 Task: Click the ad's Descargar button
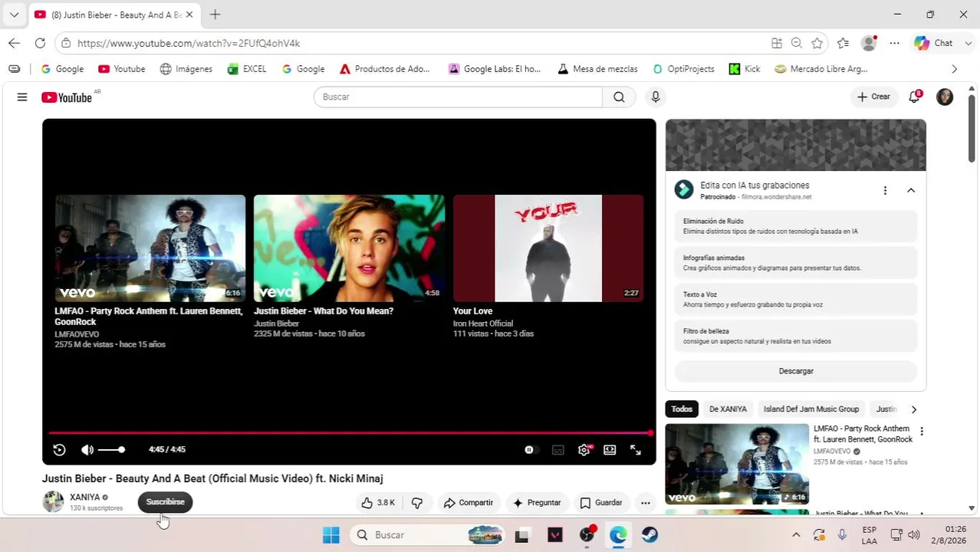796,371
